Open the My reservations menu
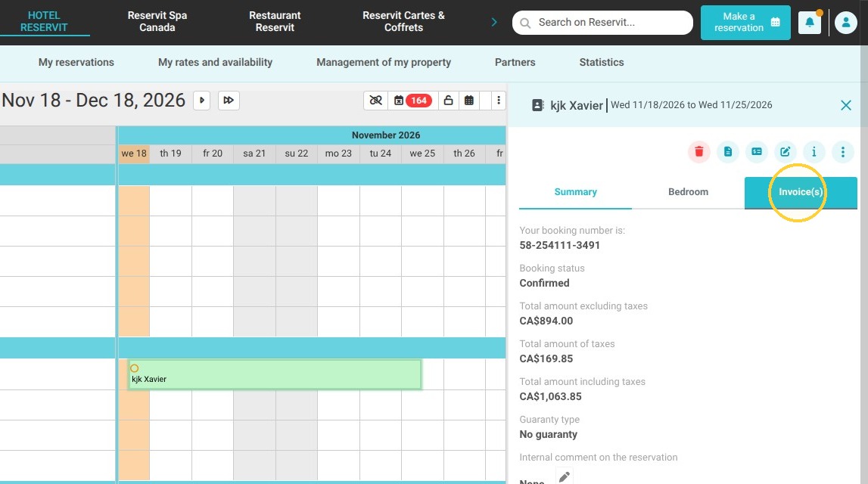Viewport: 868px width, 484px height. 76,63
